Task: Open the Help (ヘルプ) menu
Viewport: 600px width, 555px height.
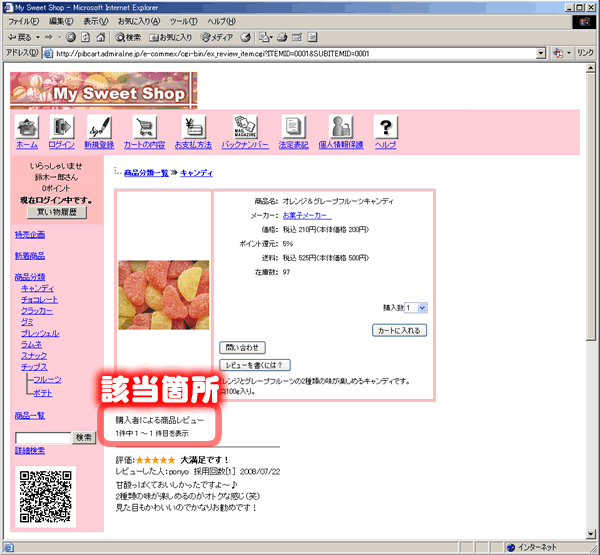Action: tap(222, 21)
